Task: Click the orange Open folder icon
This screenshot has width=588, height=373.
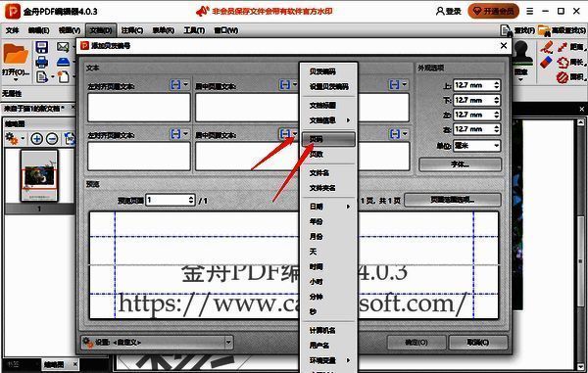Action: click(x=16, y=55)
